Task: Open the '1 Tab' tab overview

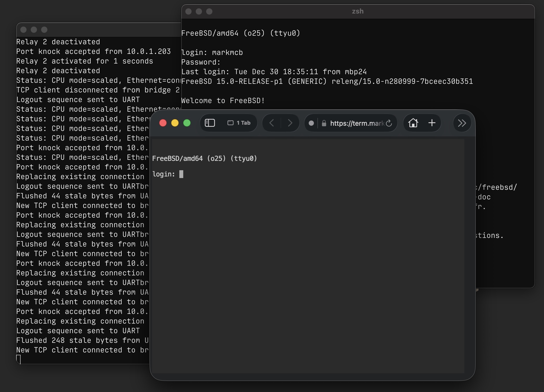Action: (239, 123)
